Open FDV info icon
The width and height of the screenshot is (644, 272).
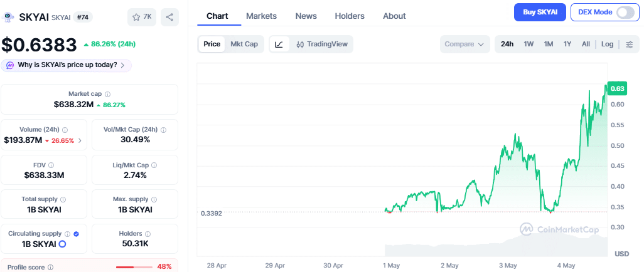[x=51, y=165]
